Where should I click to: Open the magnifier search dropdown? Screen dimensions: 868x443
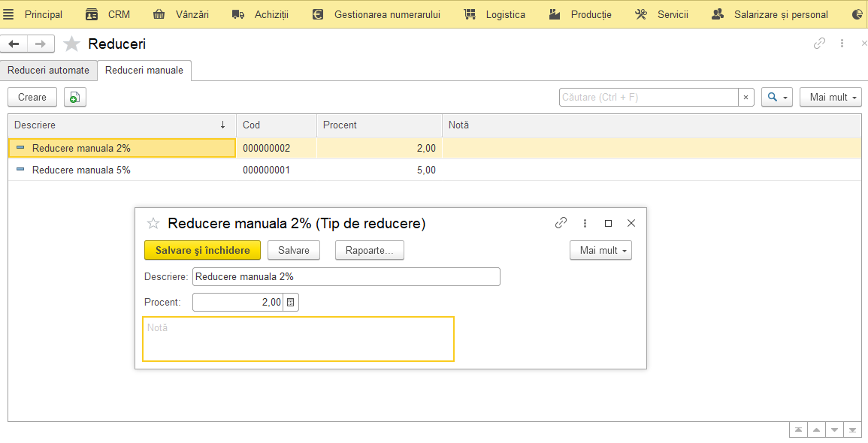(x=777, y=97)
